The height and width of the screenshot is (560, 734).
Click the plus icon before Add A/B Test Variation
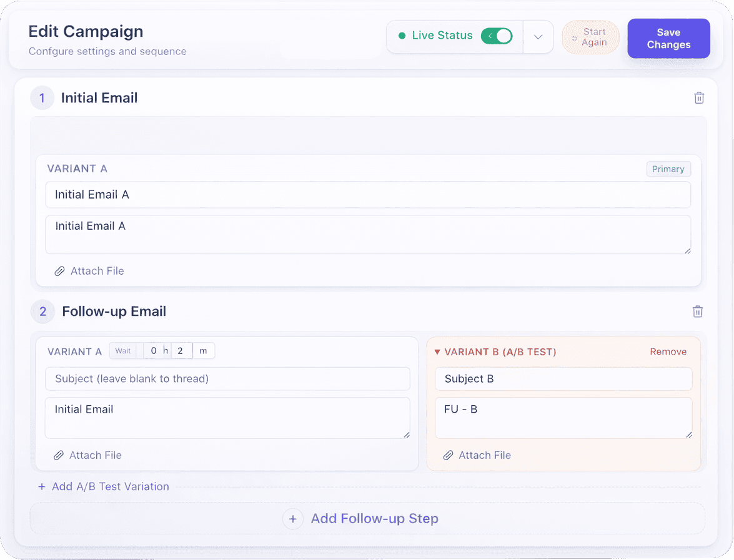(41, 486)
